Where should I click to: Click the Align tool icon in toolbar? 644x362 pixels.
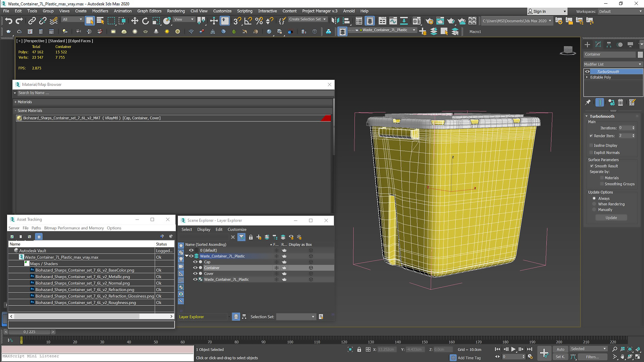(x=226, y=21)
